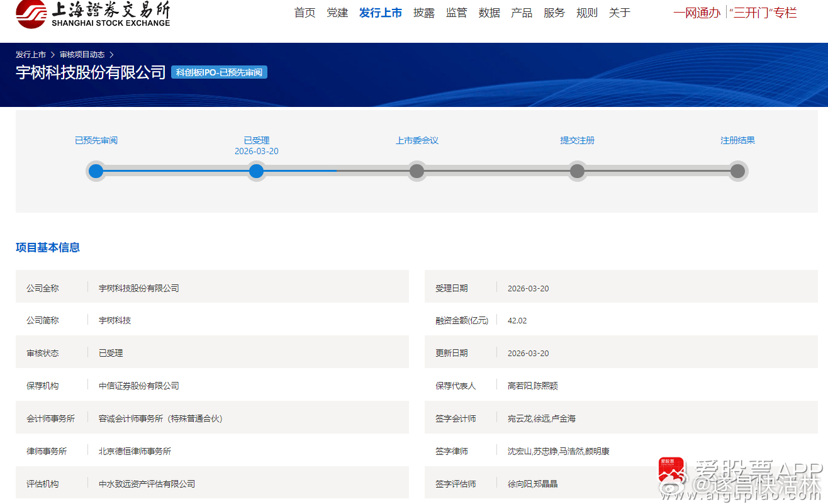Screen dimensions: 828x504
Task: Click the 审核状态 field label
Action: pyautogui.click(x=43, y=353)
